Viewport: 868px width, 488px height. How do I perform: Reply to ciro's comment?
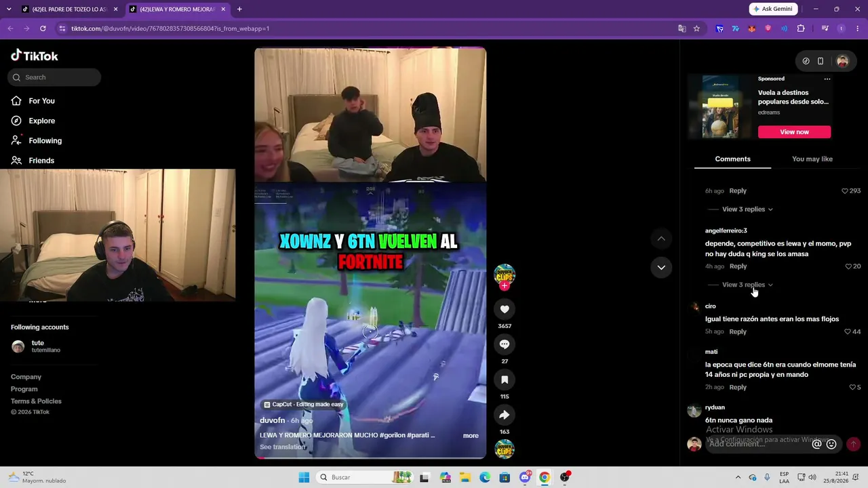(x=738, y=331)
